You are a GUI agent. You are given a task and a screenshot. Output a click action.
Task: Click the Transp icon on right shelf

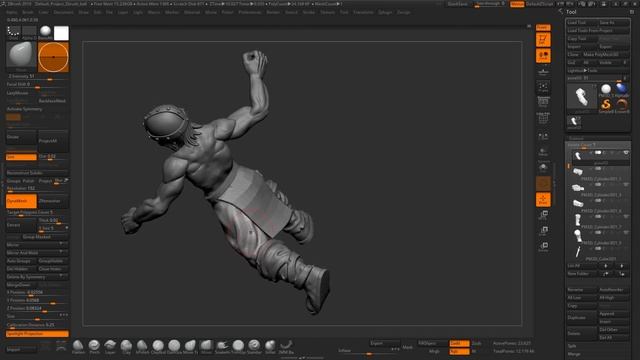pos(543,152)
